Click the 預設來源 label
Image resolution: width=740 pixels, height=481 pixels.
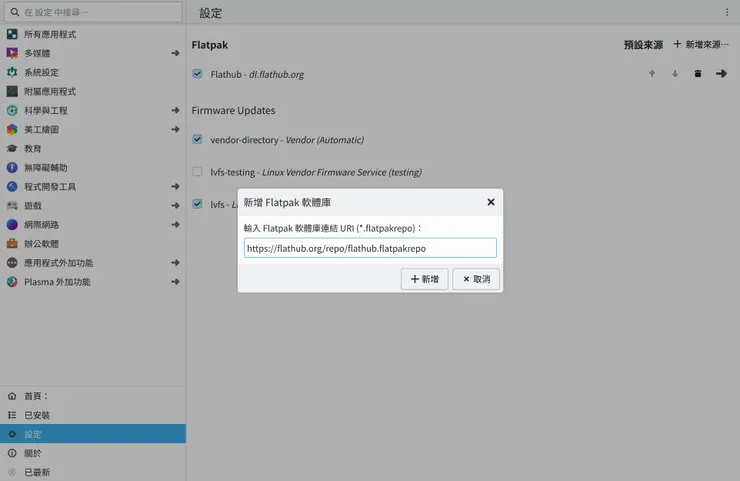(643, 45)
